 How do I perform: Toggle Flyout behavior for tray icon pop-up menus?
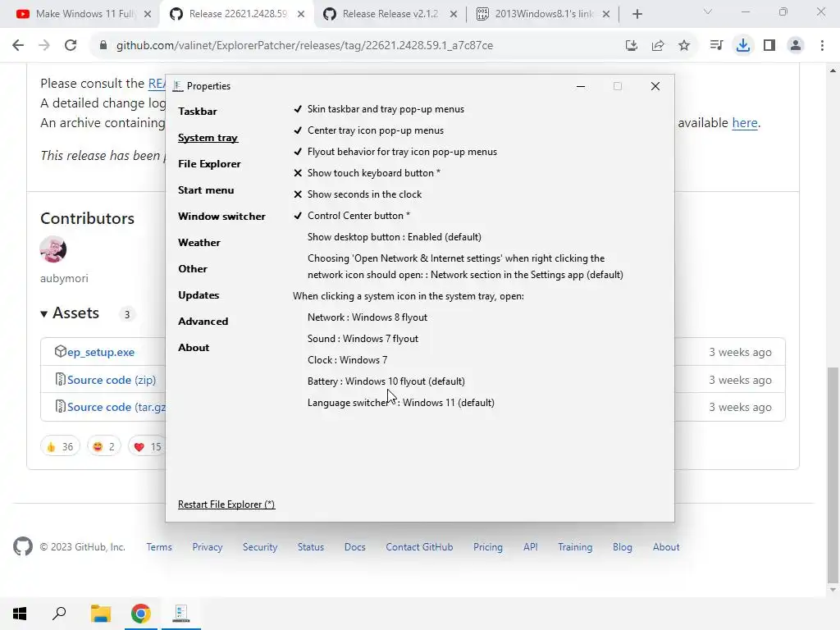[x=395, y=152]
